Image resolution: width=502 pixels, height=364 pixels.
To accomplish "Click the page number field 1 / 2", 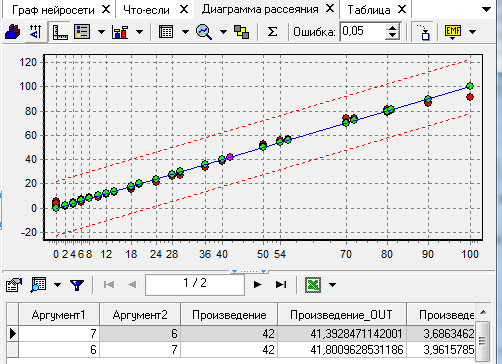I will [195, 285].
